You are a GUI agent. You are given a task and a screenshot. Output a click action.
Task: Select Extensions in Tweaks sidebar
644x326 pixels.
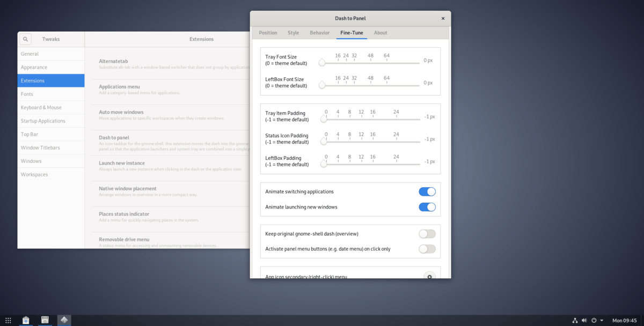[51, 80]
